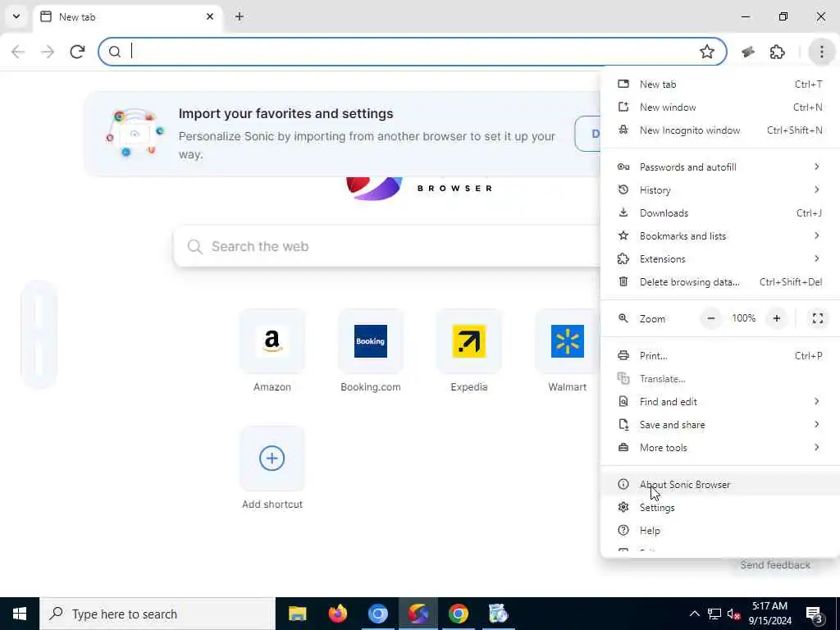The image size is (840, 630).
Task: Click the Search the web box
Action: coord(387,246)
